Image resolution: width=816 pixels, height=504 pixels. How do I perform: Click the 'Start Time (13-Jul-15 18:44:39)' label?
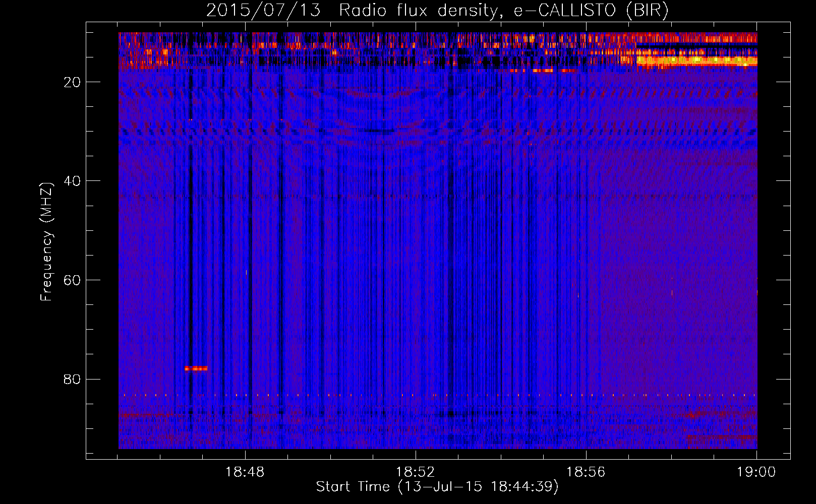tap(437, 487)
